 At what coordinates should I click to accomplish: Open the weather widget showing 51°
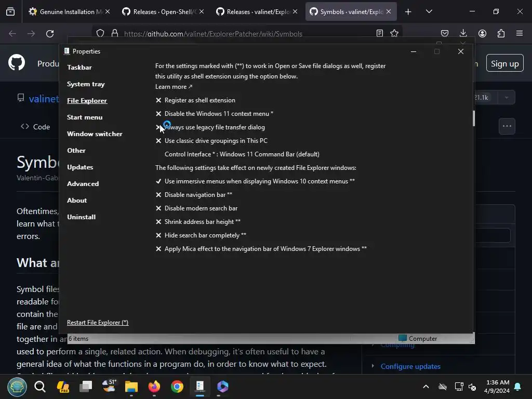click(x=109, y=386)
